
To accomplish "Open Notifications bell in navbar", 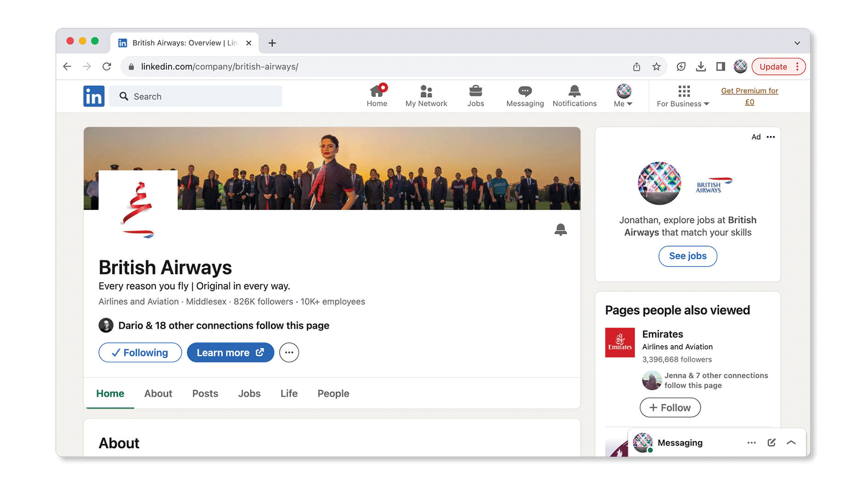I will 574,96.
